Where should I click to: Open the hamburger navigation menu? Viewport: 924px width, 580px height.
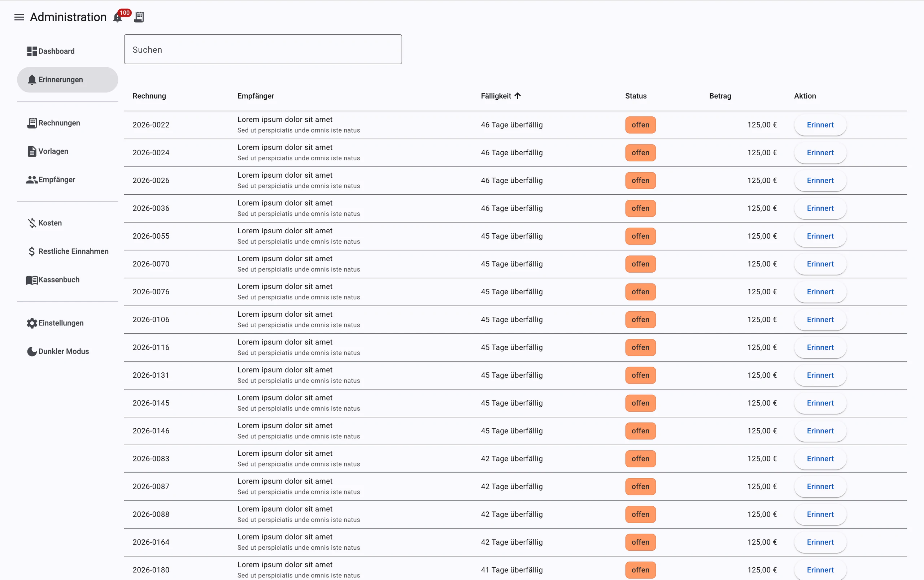[x=19, y=17]
